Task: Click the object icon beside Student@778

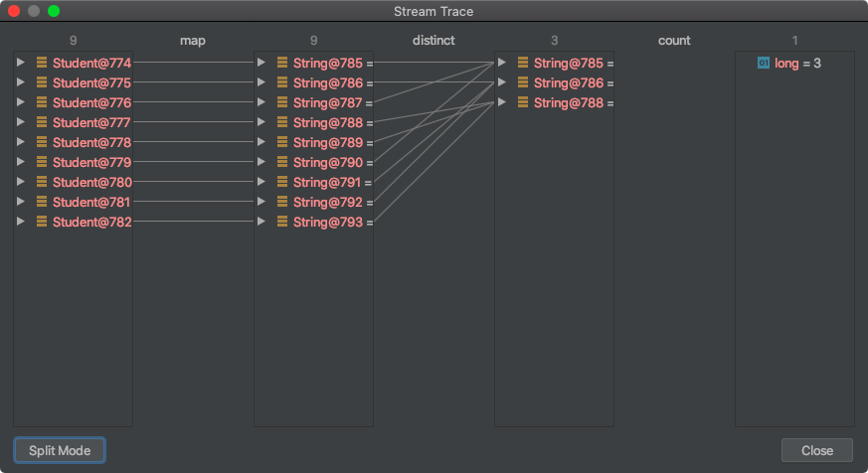Action: point(42,142)
